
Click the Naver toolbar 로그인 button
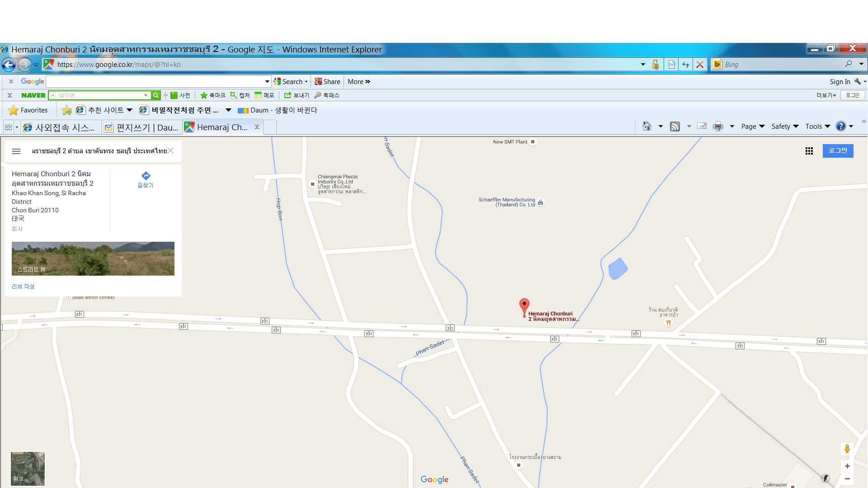tap(853, 95)
